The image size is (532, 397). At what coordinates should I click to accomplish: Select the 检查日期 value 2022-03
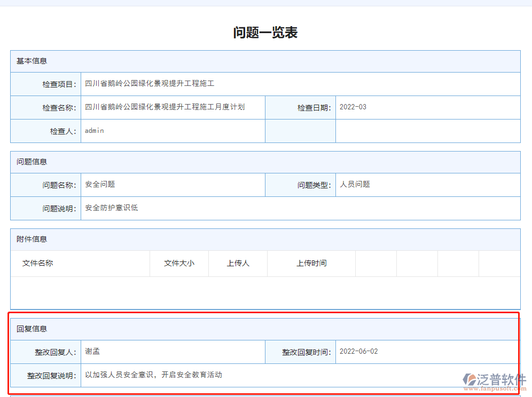pos(354,107)
